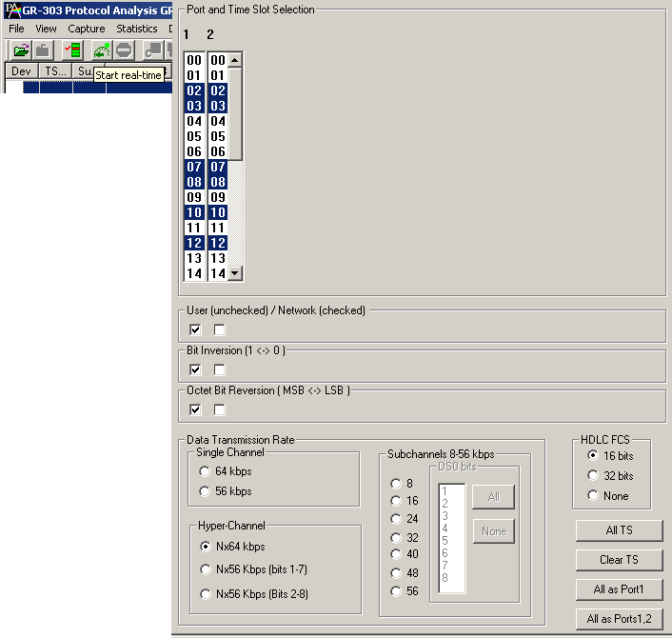Open the File menu
Screen dimensions: 672x638
pos(16,29)
